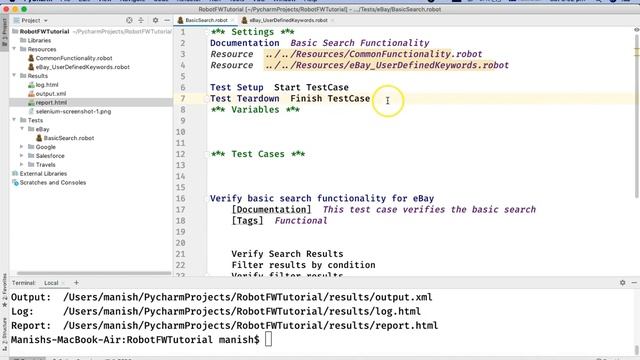
Task: Collapse the Resources folder
Action: point(14,49)
